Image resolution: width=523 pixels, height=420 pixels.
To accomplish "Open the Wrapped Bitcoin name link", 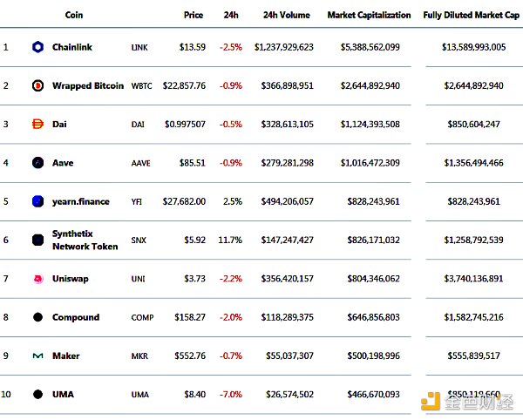I will click(88, 85).
